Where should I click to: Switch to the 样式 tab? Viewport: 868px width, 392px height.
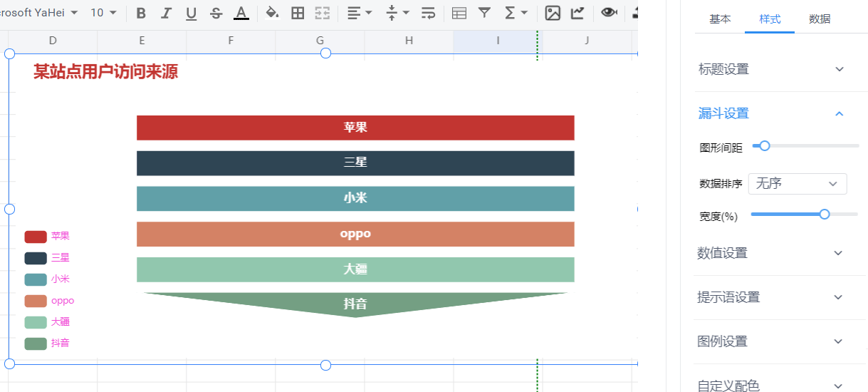770,19
